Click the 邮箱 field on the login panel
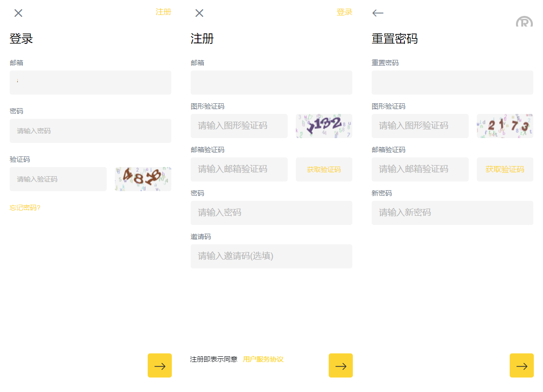The image size is (543, 392). [90, 83]
